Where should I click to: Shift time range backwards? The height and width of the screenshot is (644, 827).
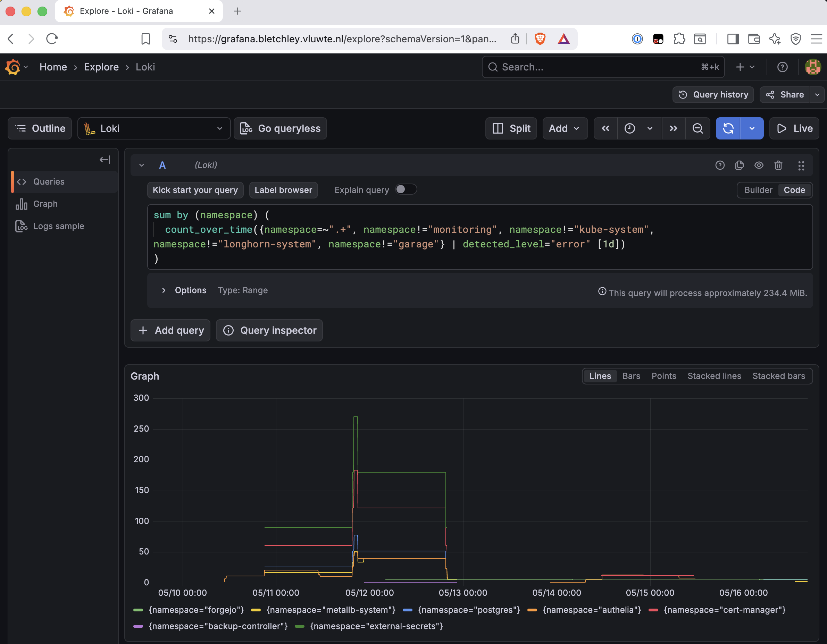click(605, 128)
